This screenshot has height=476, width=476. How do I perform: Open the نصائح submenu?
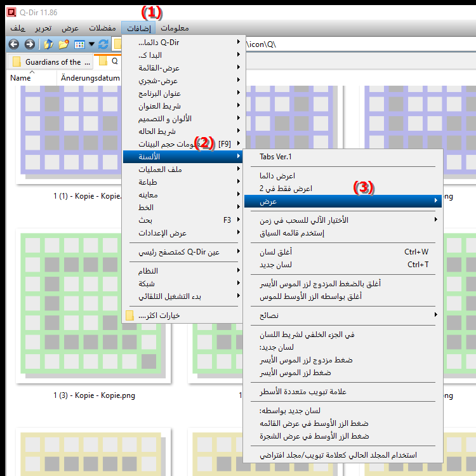click(343, 315)
